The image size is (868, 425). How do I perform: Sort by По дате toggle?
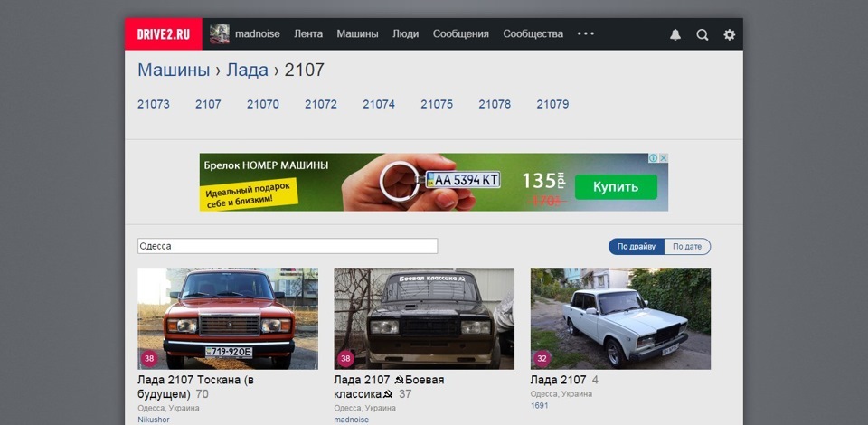pos(687,247)
